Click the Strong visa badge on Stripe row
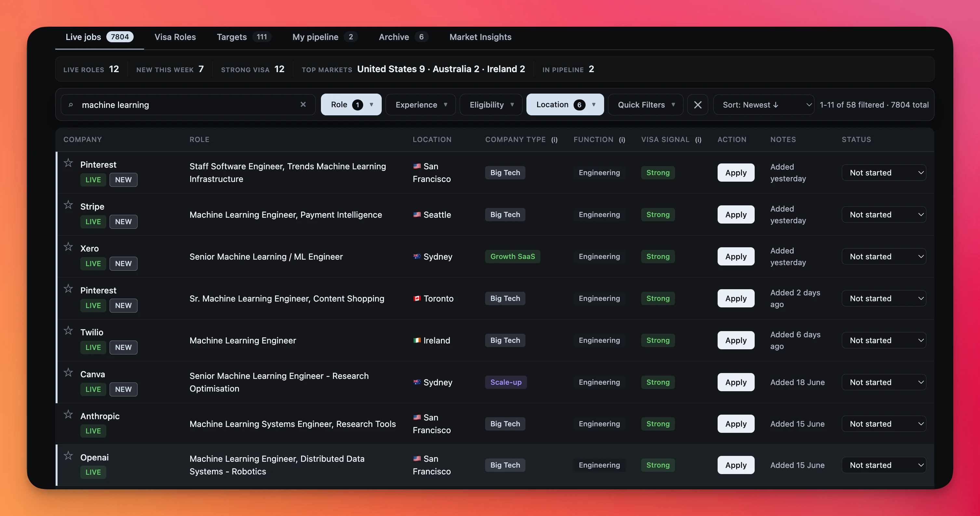This screenshot has height=516, width=980. pyautogui.click(x=658, y=214)
